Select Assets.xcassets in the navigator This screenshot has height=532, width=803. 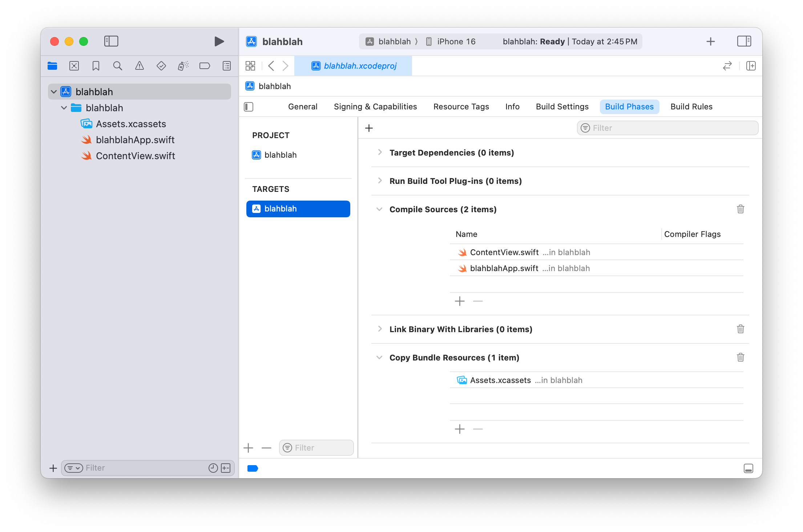point(123,124)
